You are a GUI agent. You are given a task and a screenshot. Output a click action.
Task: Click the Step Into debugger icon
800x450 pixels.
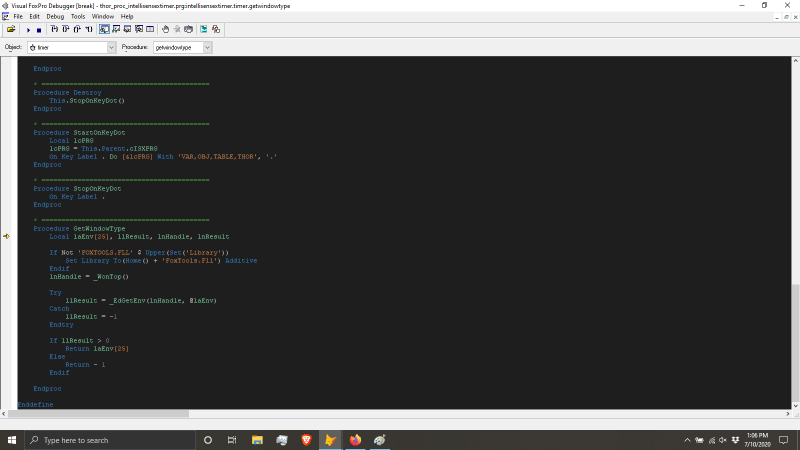pos(54,30)
